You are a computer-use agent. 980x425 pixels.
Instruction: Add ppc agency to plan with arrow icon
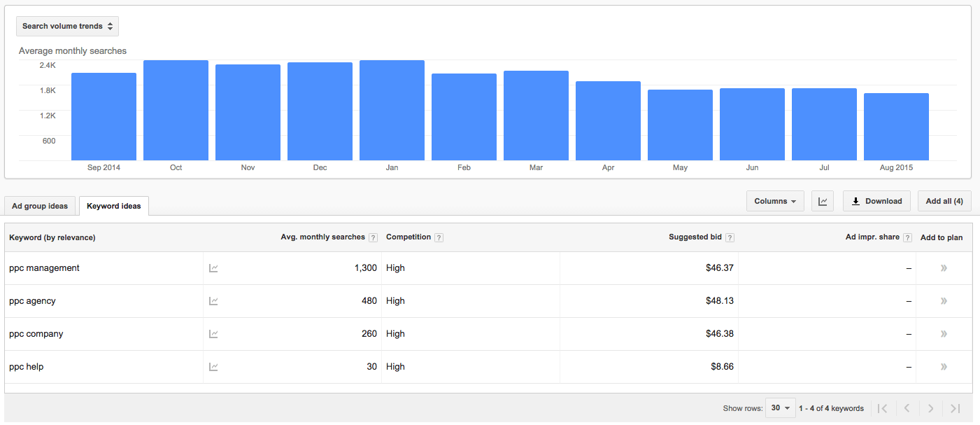(944, 301)
